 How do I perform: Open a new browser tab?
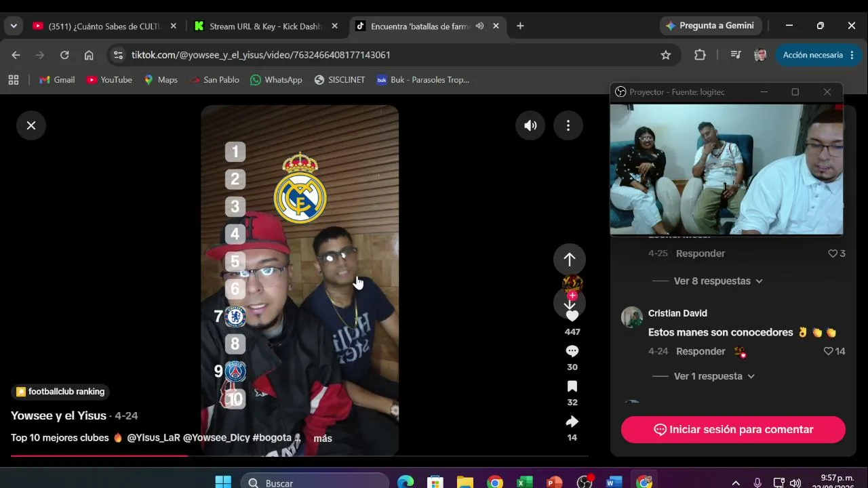point(520,26)
